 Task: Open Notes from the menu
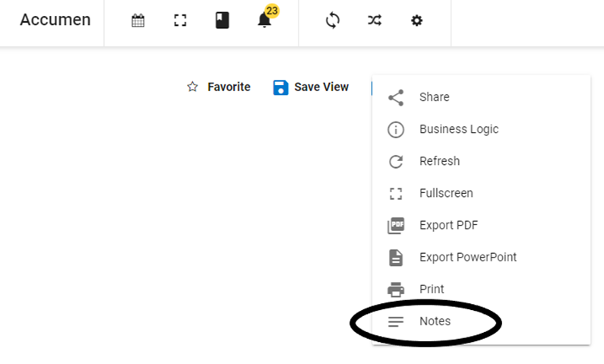435,321
